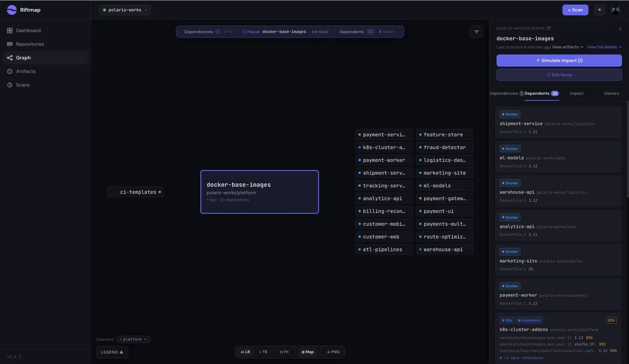This screenshot has width=629, height=364.
Task: Click the Exit focus button
Action: [x=559, y=75]
